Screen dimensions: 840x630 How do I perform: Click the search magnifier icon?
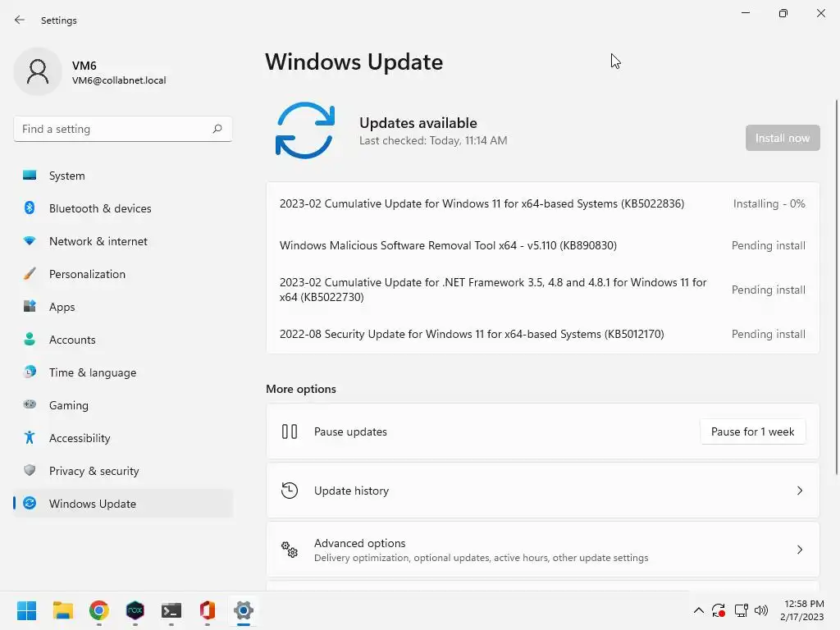(217, 129)
